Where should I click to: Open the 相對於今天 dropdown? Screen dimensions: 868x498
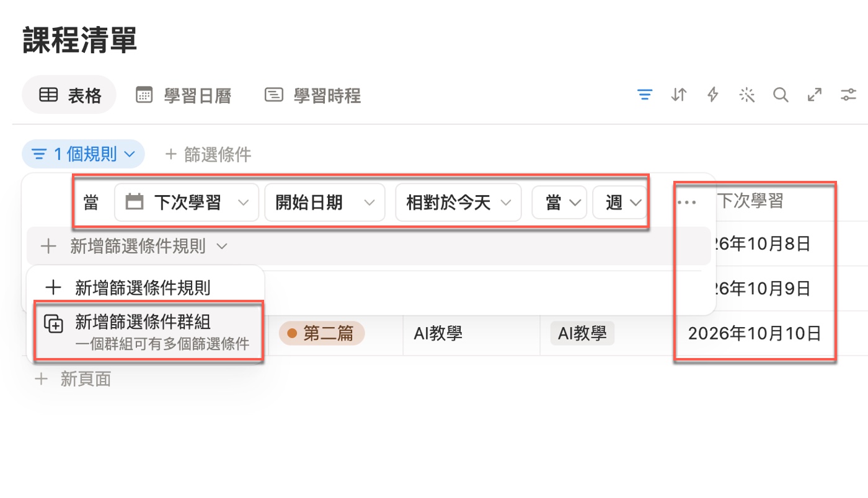458,203
